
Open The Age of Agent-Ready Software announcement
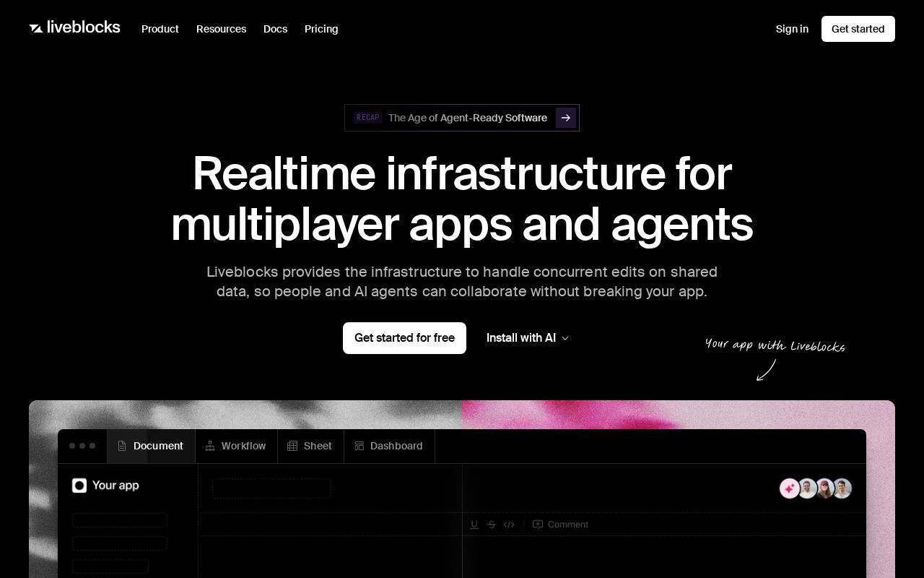(462, 118)
